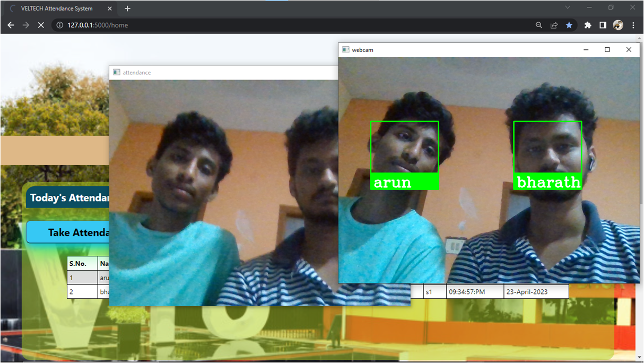The height and width of the screenshot is (363, 644).
Task: Open the extensions puzzle piece icon
Action: click(588, 24)
